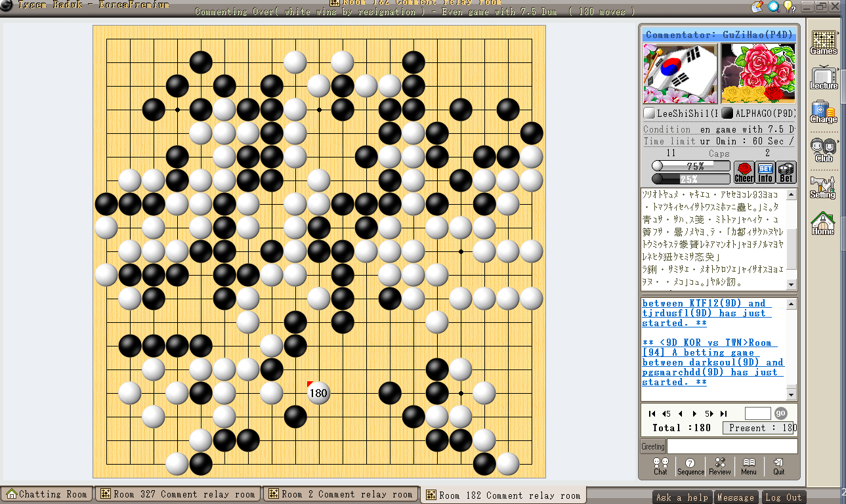This screenshot has width=846, height=504.
Task: Click the Total :180 move count
Action: point(682,428)
